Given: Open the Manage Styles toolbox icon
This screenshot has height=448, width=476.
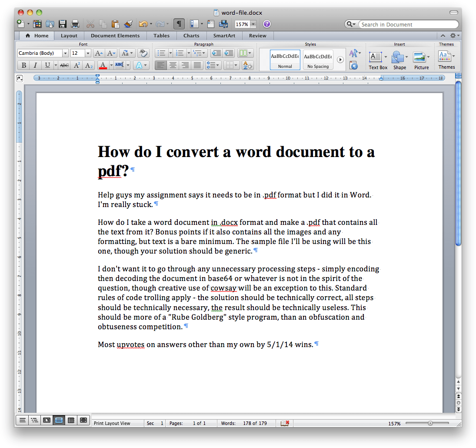Looking at the screenshot, I should [354, 65].
